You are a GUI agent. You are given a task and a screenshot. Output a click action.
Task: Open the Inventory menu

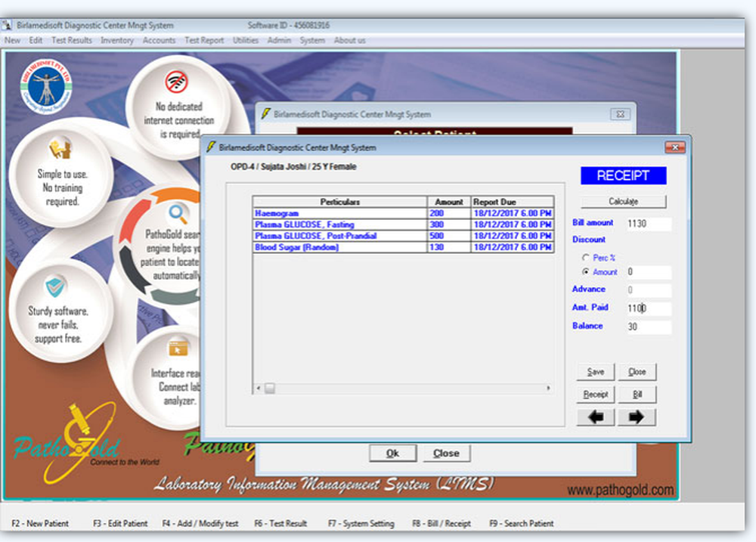(117, 41)
